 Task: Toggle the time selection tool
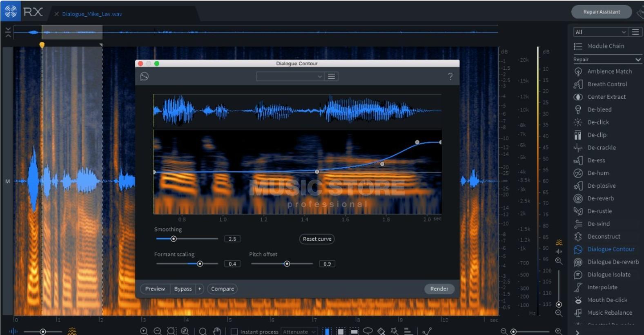(x=327, y=331)
